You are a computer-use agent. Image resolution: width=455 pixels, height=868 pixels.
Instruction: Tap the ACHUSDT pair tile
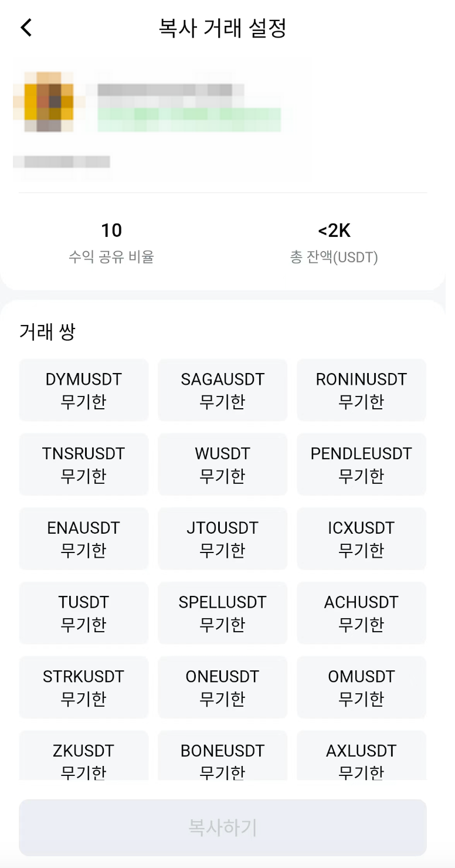361,613
